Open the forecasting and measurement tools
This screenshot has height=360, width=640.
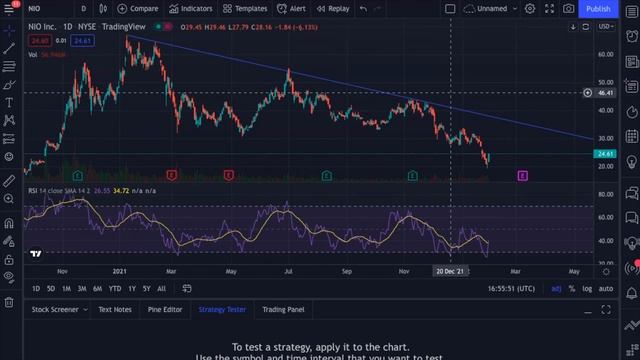click(x=9, y=139)
